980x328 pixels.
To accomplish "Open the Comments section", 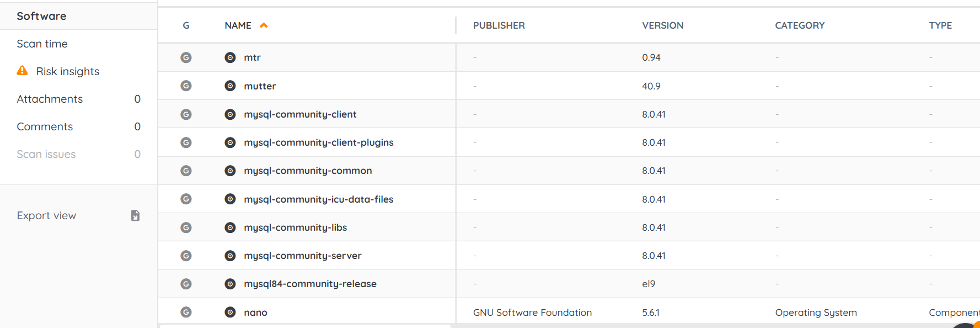I will pyautogui.click(x=78, y=126).
